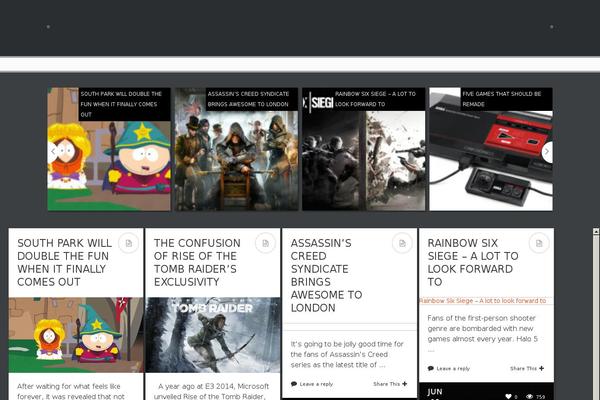
Task: Open Five Games That Should Be Remade slide
Action: pyautogui.click(x=491, y=149)
